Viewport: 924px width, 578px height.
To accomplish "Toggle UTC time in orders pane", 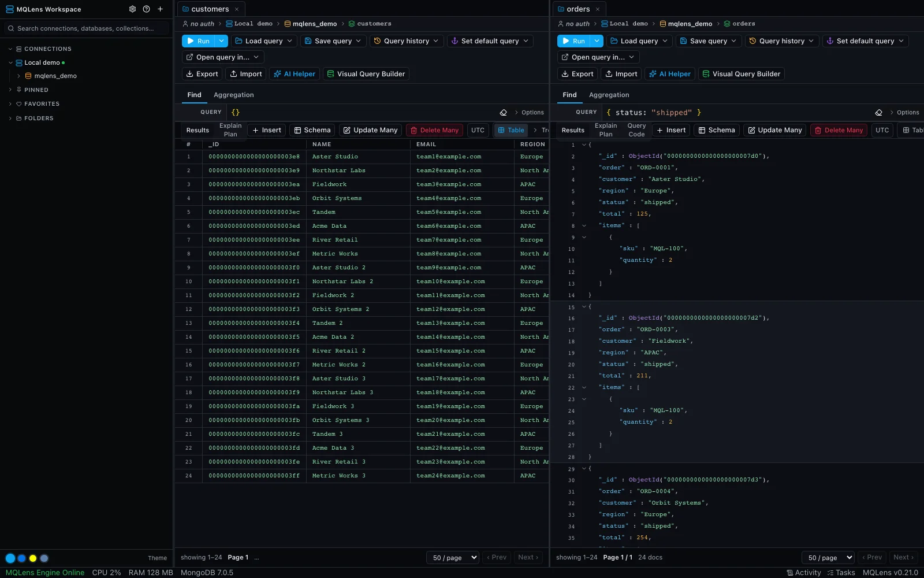I will (882, 130).
